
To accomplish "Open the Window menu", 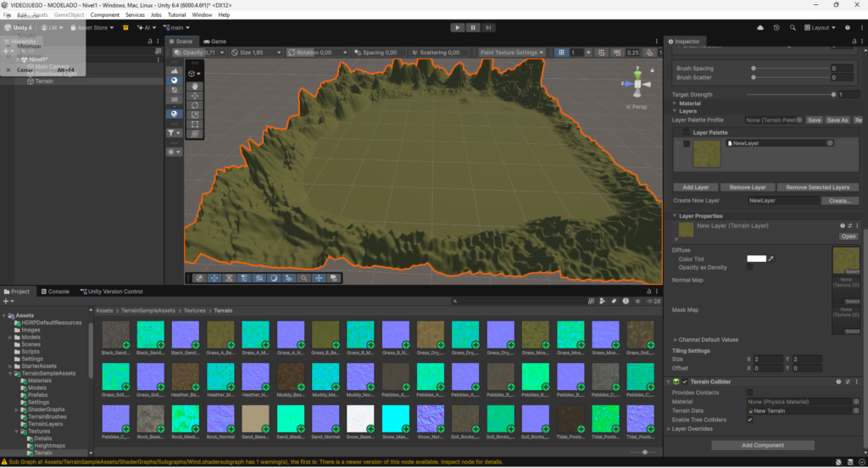I will pos(202,15).
